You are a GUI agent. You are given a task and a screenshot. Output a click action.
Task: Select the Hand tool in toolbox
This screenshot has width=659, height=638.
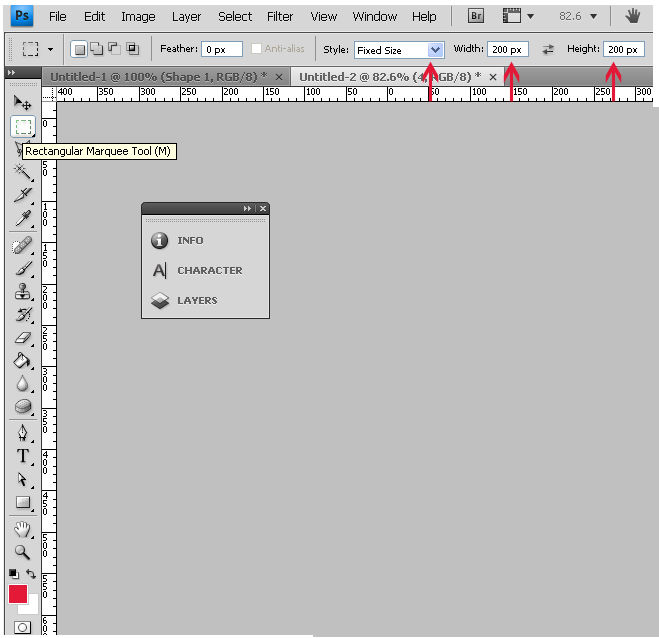pyautogui.click(x=22, y=529)
